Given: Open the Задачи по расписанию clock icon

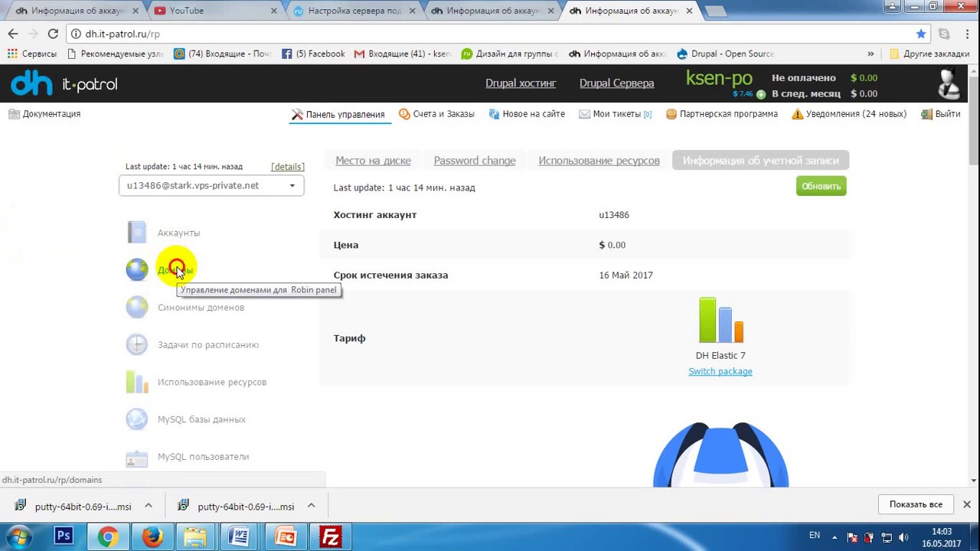Looking at the screenshot, I should pos(137,344).
